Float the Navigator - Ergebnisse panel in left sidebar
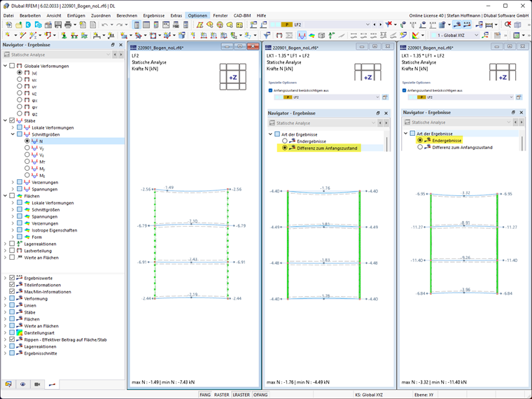 (x=113, y=45)
